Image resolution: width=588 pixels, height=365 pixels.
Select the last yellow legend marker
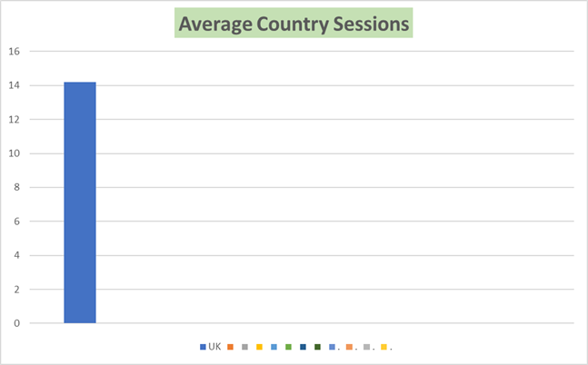(x=384, y=347)
